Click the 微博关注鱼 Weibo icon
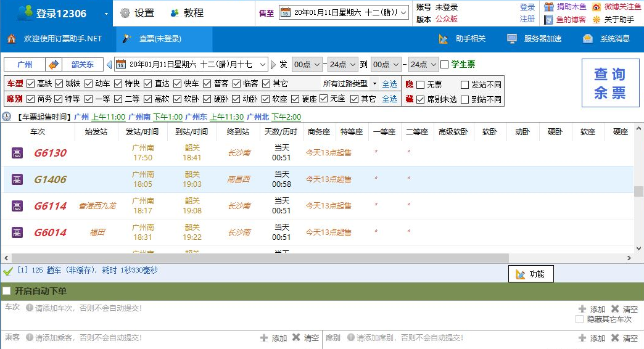 [597, 7]
